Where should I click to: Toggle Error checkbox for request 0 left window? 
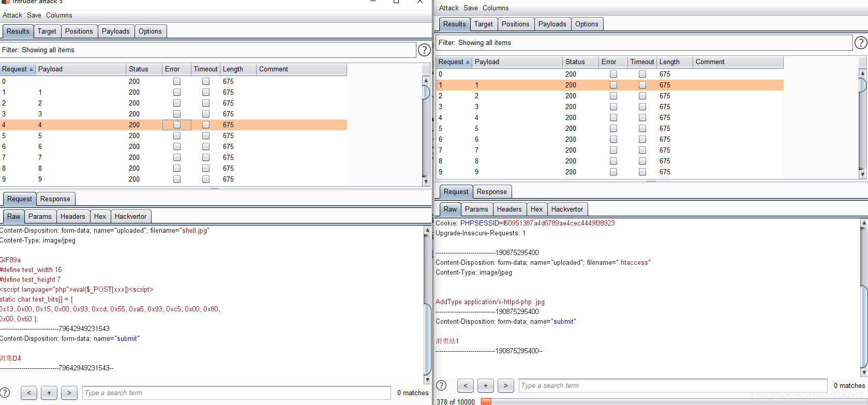coord(177,81)
